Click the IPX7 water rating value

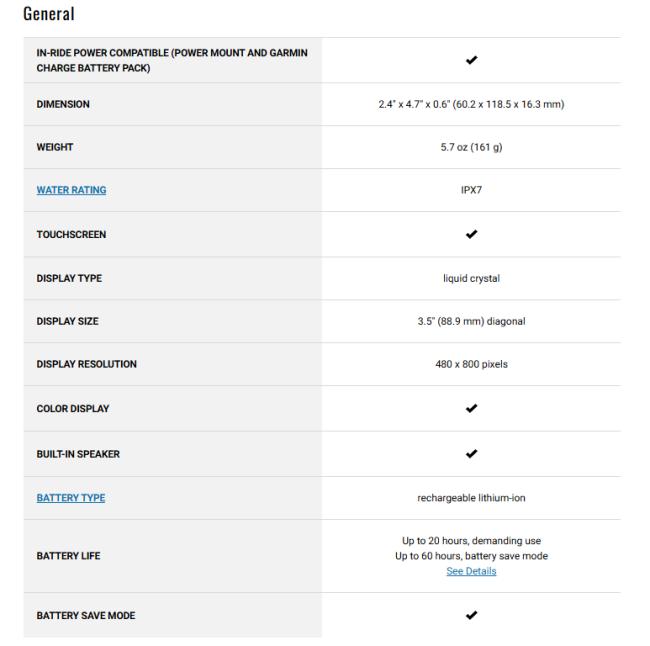471,190
